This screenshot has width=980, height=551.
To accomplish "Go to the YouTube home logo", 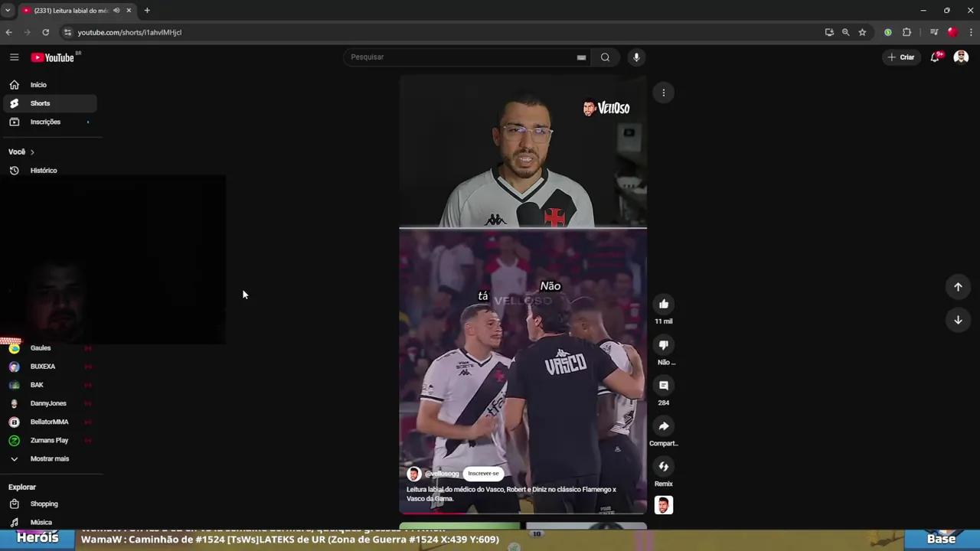I will [x=52, y=57].
